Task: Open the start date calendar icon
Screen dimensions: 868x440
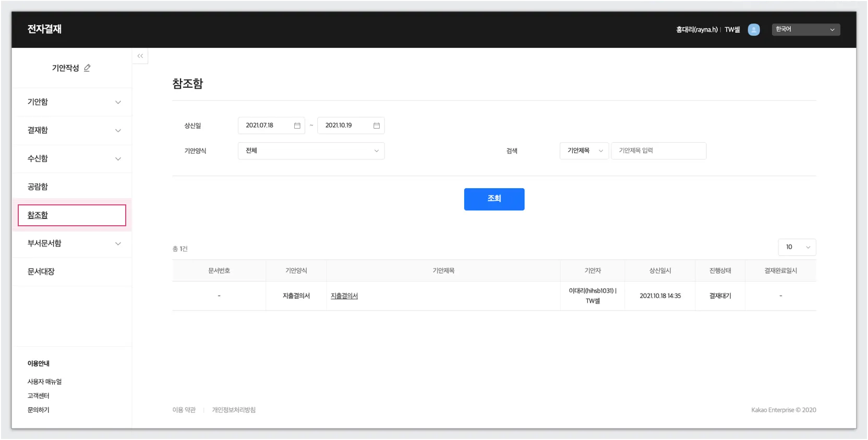Action: pyautogui.click(x=297, y=126)
